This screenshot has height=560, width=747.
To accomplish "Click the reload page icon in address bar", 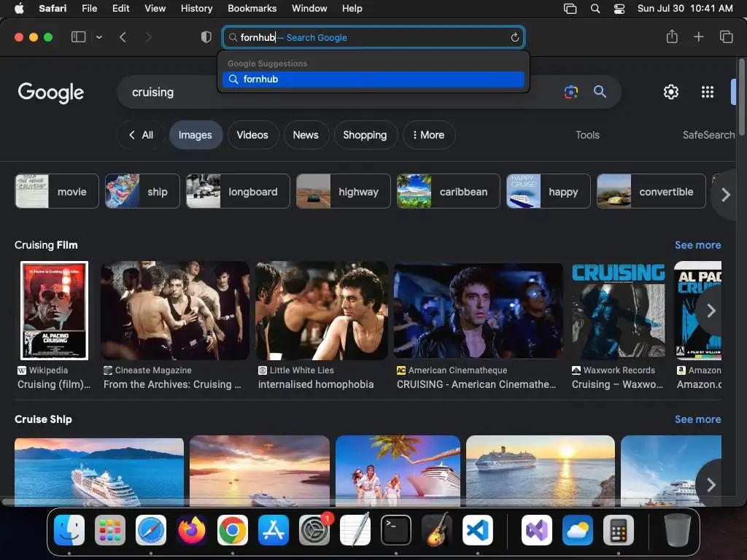I will pos(514,37).
